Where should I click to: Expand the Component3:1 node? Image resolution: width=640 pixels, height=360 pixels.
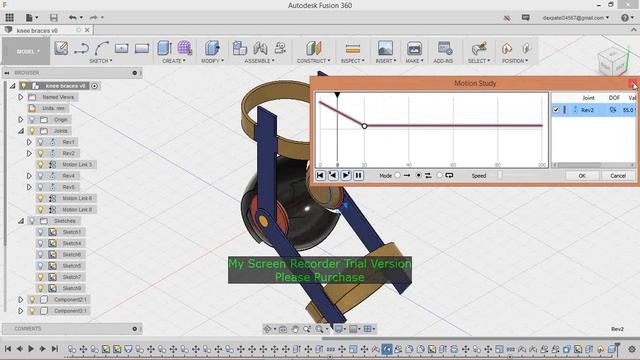(x=21, y=311)
